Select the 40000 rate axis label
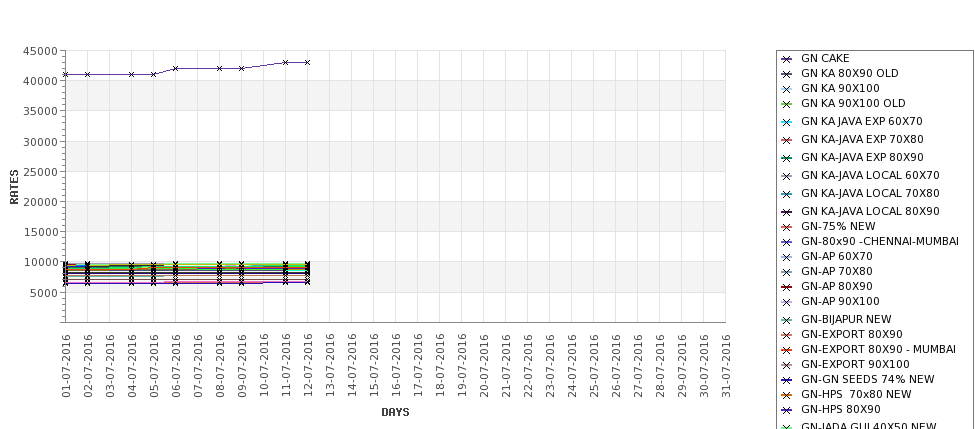Image resolution: width=975 pixels, height=429 pixels. pos(41,81)
